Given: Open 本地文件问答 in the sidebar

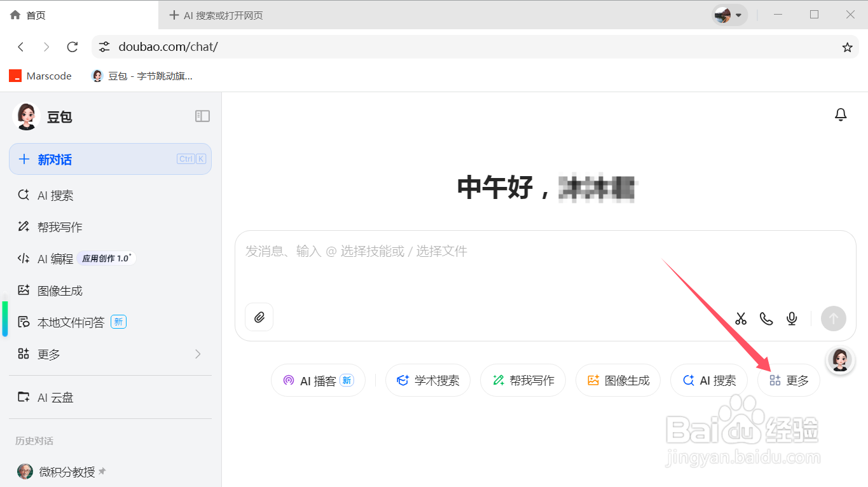Looking at the screenshot, I should [x=110, y=322].
